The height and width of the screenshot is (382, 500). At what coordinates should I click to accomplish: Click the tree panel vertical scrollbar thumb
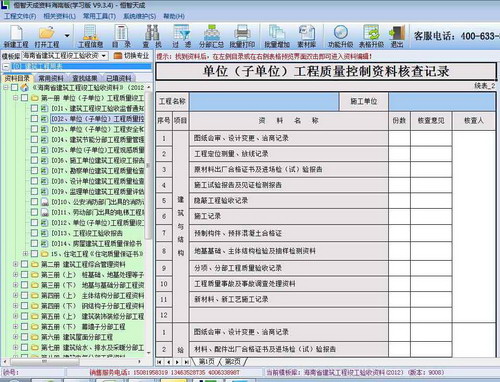(148, 165)
